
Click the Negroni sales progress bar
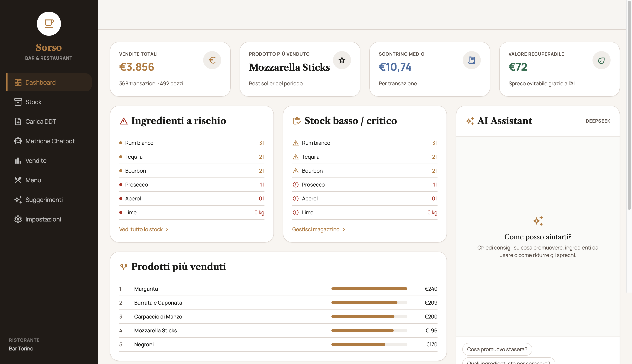pos(369,344)
